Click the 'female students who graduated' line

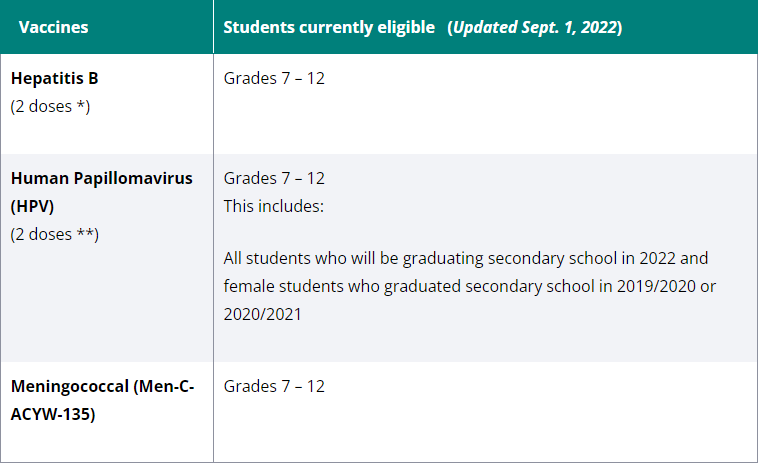pos(330,286)
